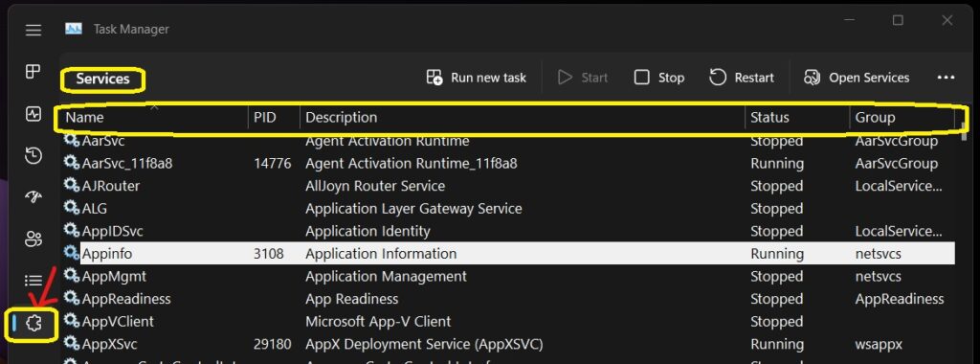Click Running status of AarSvc_11f8a8

777,163
